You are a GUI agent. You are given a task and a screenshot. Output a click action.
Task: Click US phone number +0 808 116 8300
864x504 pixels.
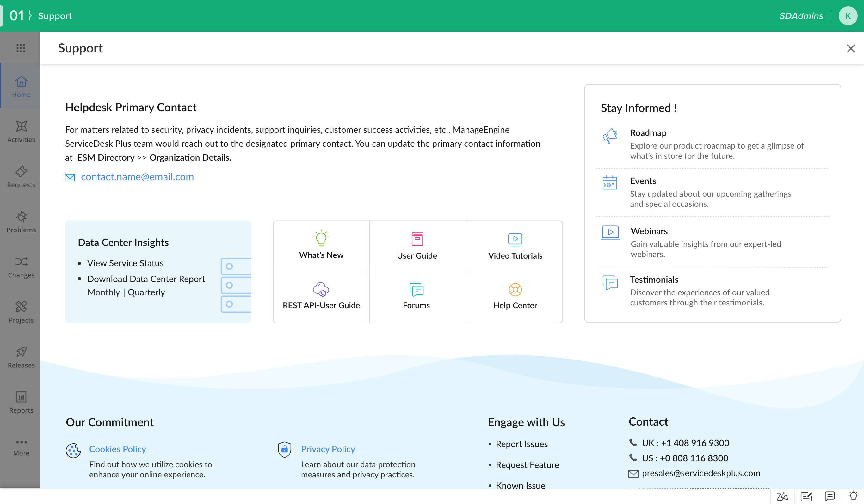coord(694,458)
